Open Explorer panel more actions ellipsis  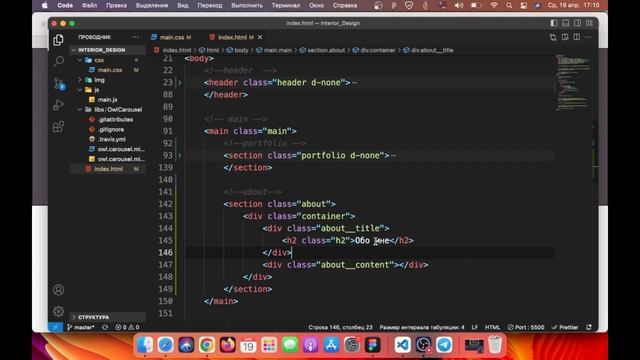coord(136,37)
